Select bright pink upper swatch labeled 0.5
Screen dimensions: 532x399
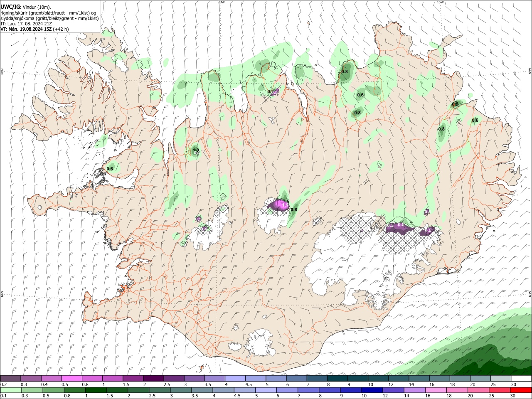71,379
